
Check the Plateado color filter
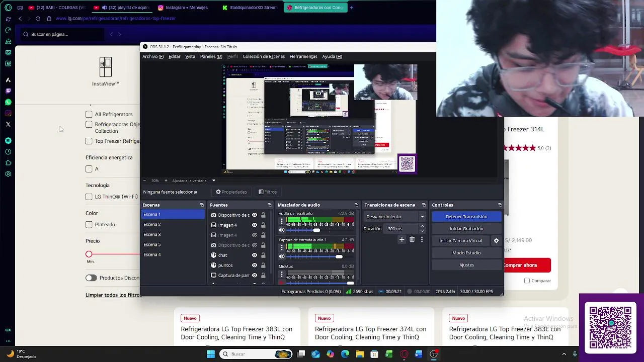(89, 224)
